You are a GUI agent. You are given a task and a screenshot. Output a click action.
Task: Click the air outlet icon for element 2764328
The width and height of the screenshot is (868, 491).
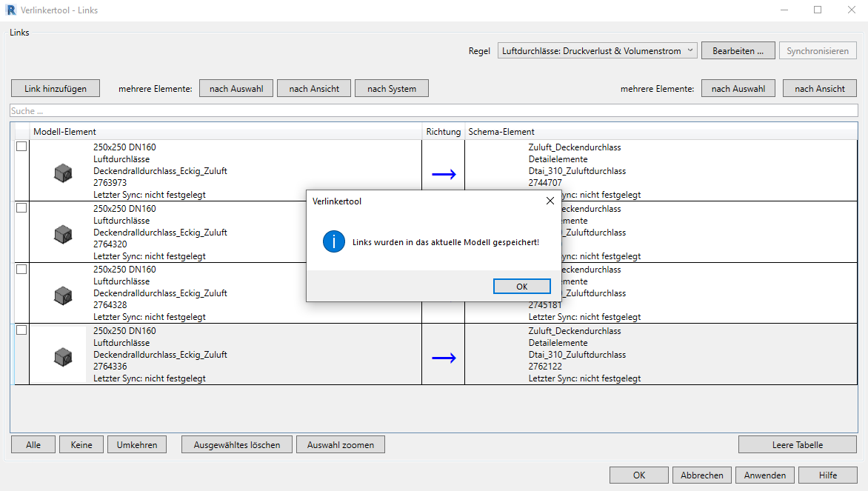point(63,295)
